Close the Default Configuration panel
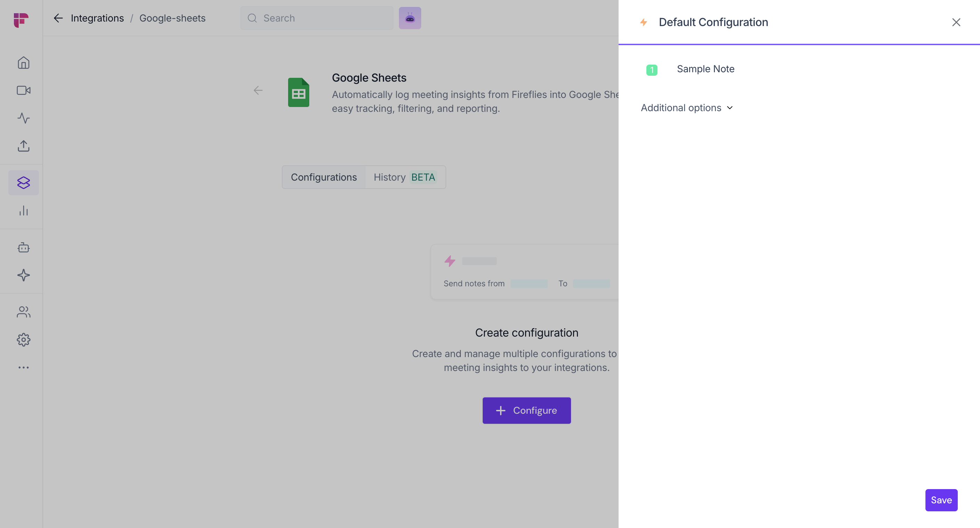Image resolution: width=980 pixels, height=528 pixels. (x=956, y=23)
